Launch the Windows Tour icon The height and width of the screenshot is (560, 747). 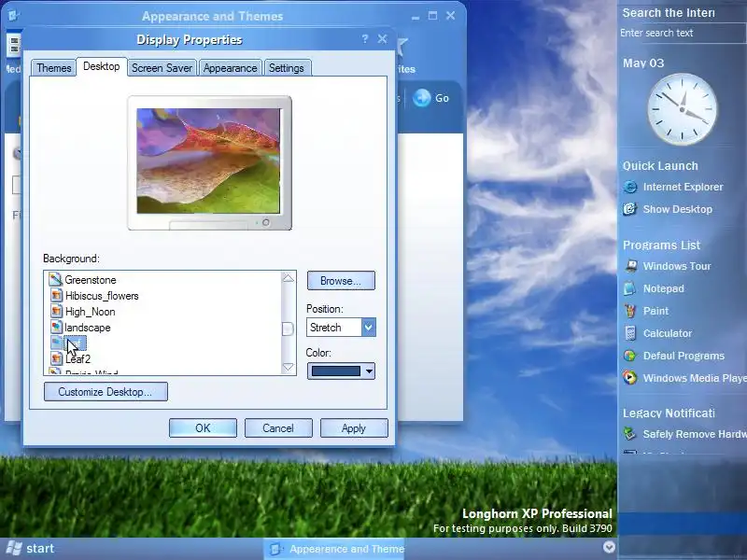coord(629,266)
